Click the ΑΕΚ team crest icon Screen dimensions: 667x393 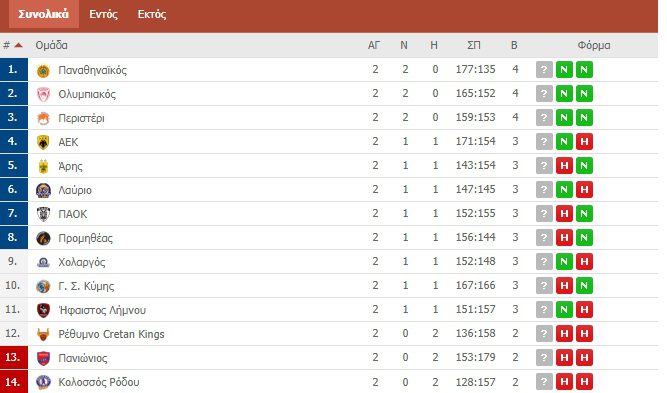pyautogui.click(x=43, y=142)
